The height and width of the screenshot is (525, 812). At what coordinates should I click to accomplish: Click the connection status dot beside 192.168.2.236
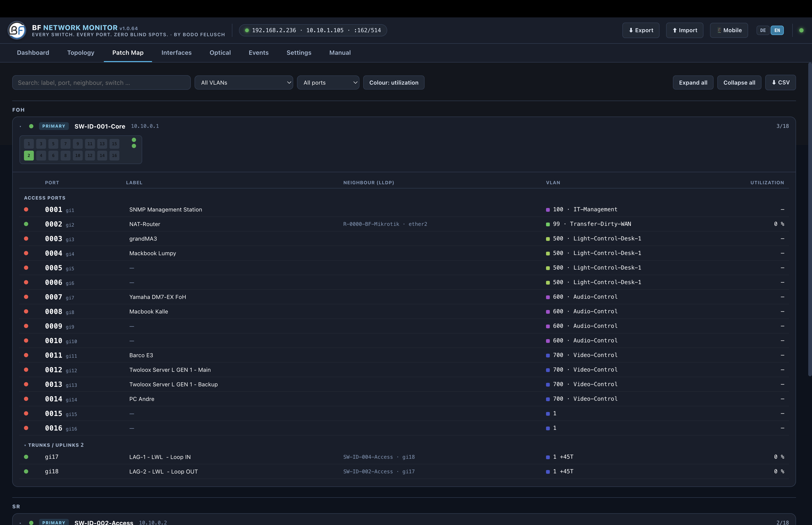247,30
